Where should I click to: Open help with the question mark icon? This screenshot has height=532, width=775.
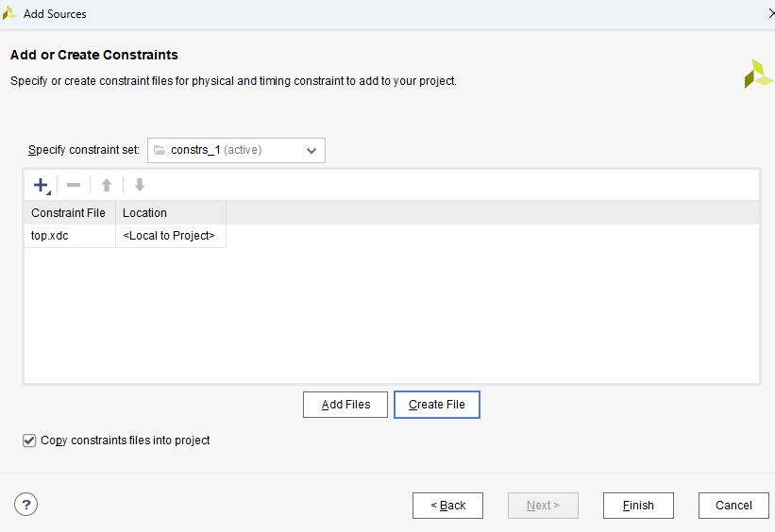pos(26,505)
